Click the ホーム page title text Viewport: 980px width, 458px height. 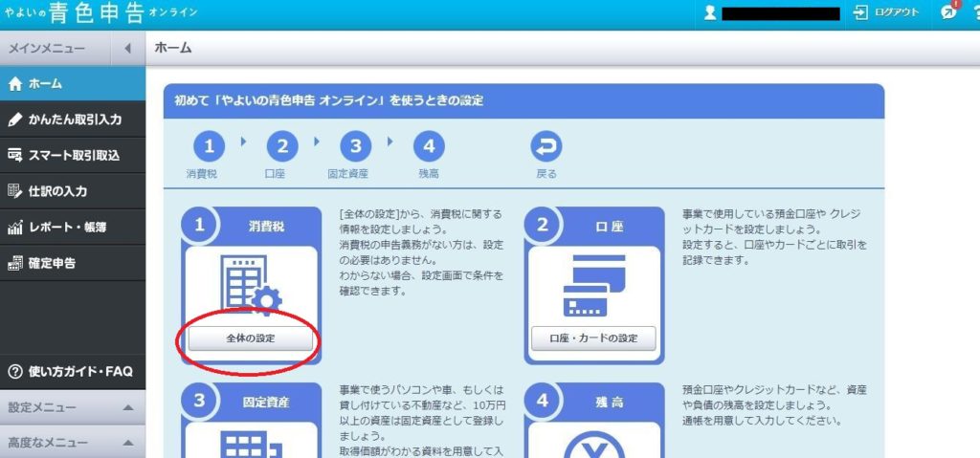[x=172, y=48]
